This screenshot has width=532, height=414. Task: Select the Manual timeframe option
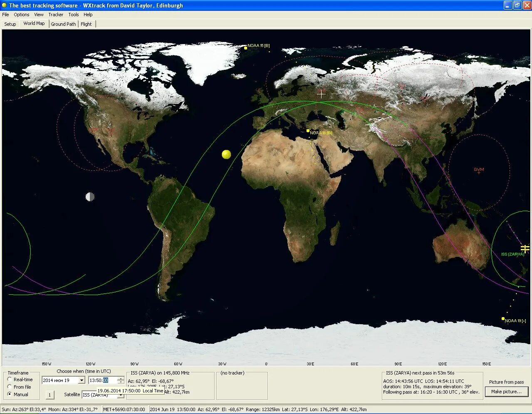(9, 395)
